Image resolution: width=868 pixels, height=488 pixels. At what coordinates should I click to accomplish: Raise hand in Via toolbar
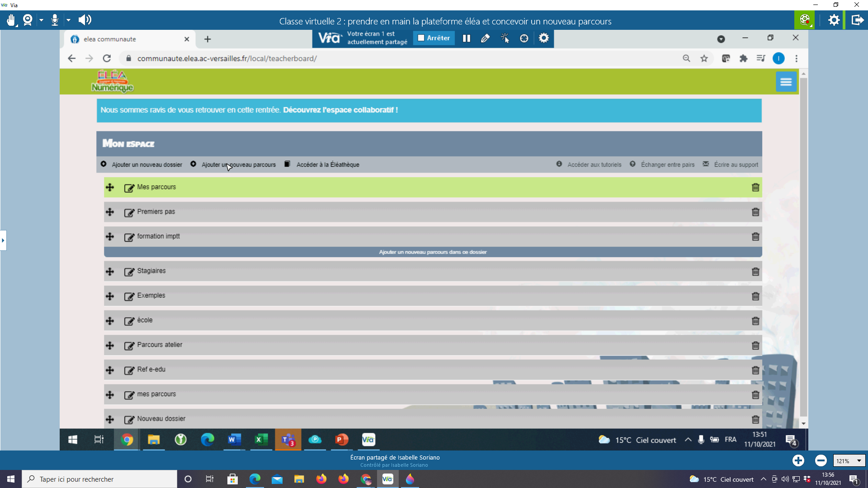[x=11, y=20]
